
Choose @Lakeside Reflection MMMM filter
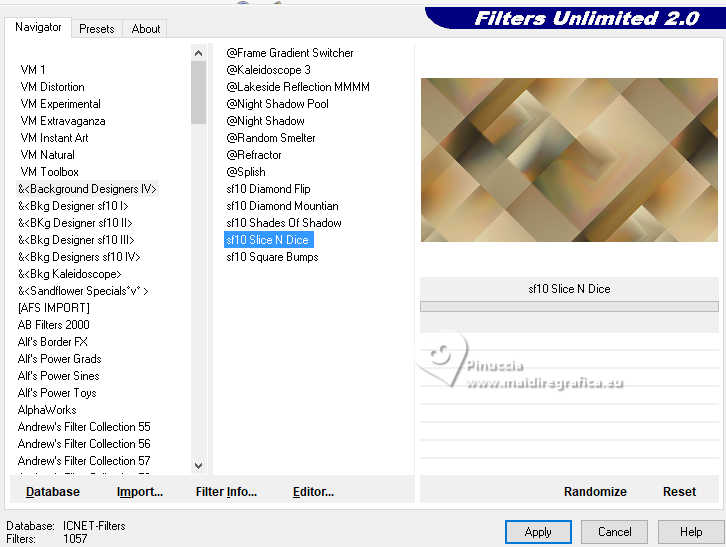[298, 87]
